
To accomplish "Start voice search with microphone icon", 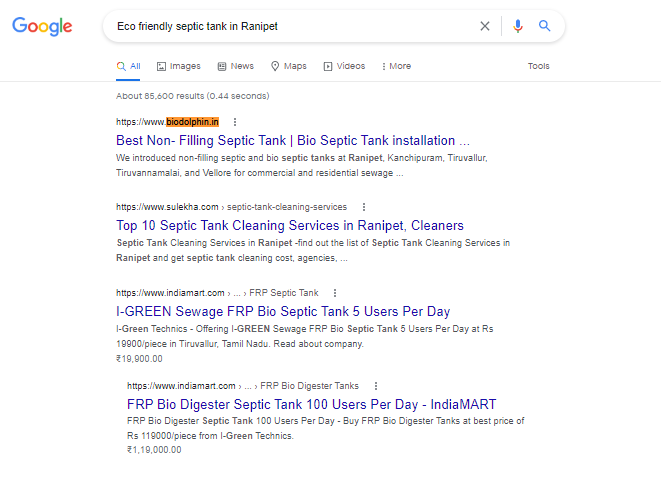I will point(517,26).
